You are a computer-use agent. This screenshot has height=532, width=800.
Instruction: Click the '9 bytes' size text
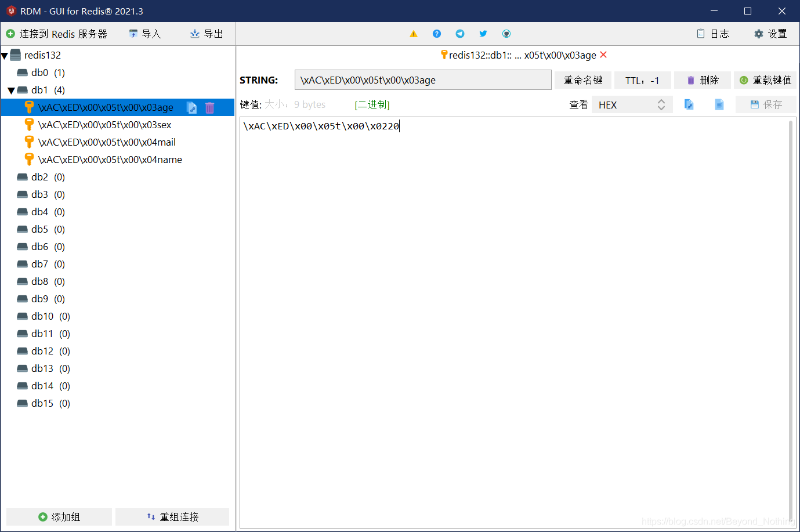(x=310, y=104)
